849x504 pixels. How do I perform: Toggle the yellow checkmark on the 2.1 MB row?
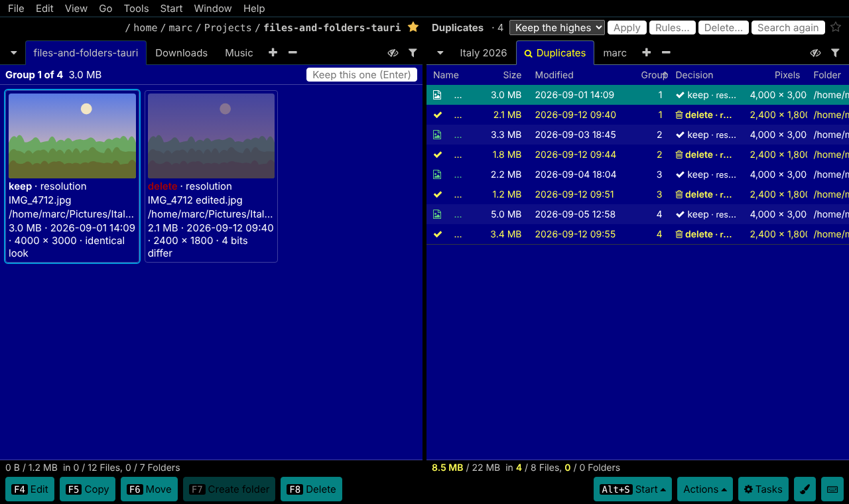[437, 115]
